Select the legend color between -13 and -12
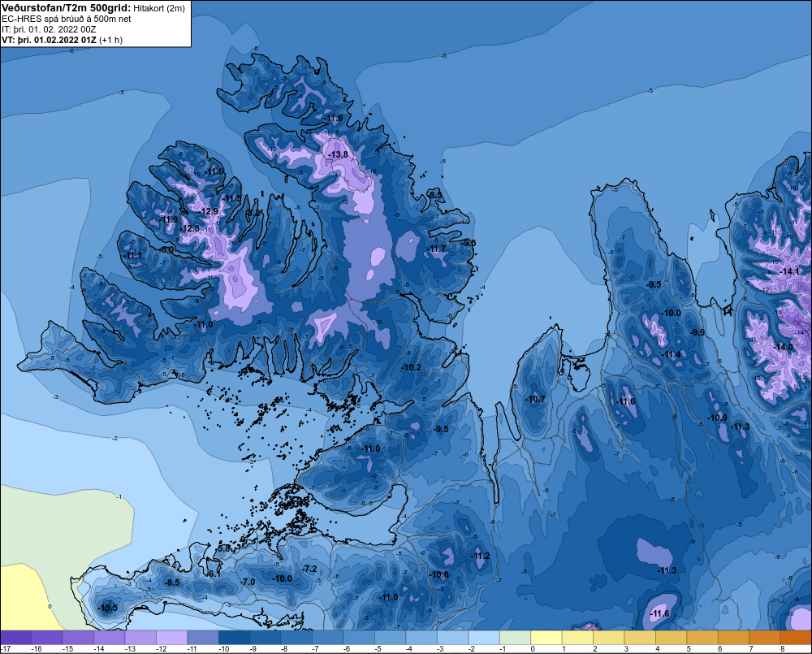 tap(140, 638)
